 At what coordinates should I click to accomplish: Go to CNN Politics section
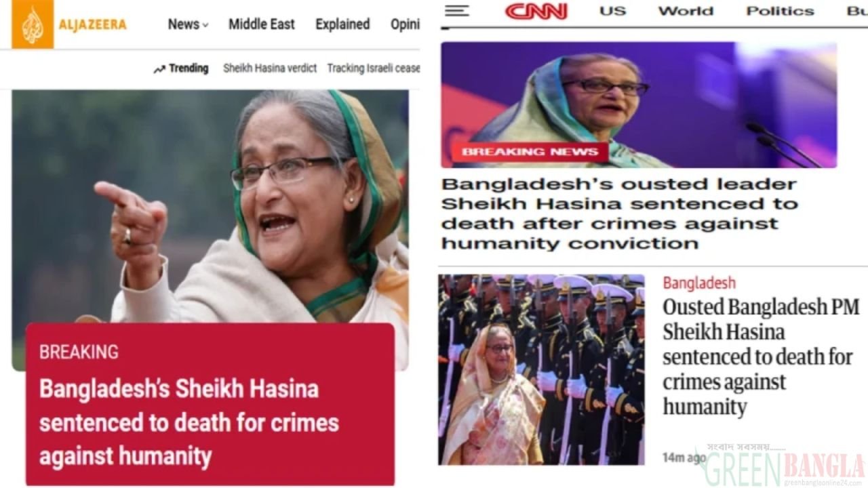[780, 11]
